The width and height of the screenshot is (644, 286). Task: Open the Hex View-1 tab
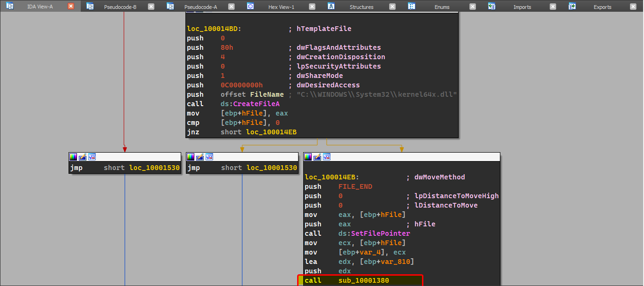(281, 7)
